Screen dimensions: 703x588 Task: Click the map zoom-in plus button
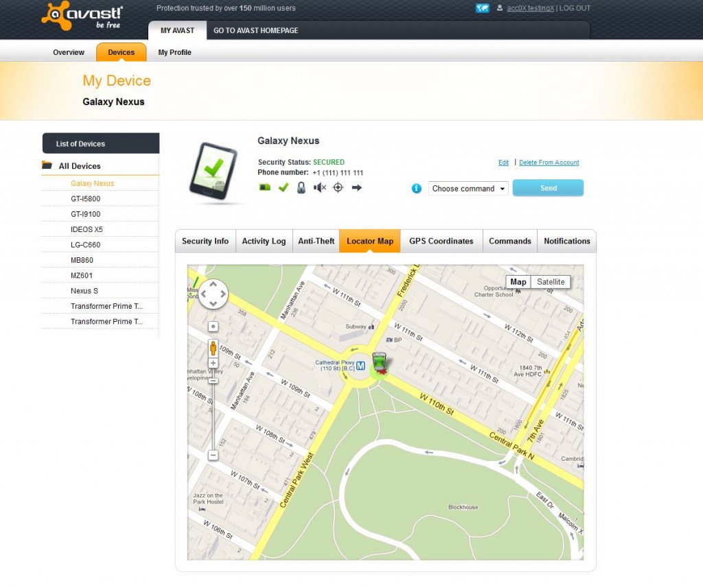pos(214,363)
